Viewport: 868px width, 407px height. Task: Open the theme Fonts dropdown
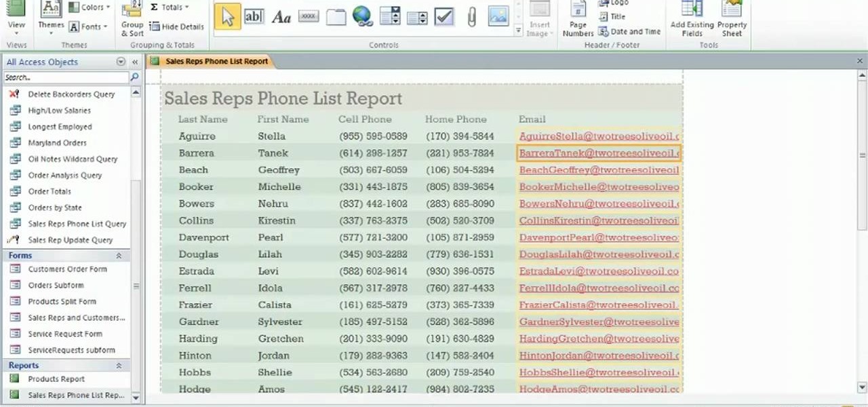pos(89,26)
